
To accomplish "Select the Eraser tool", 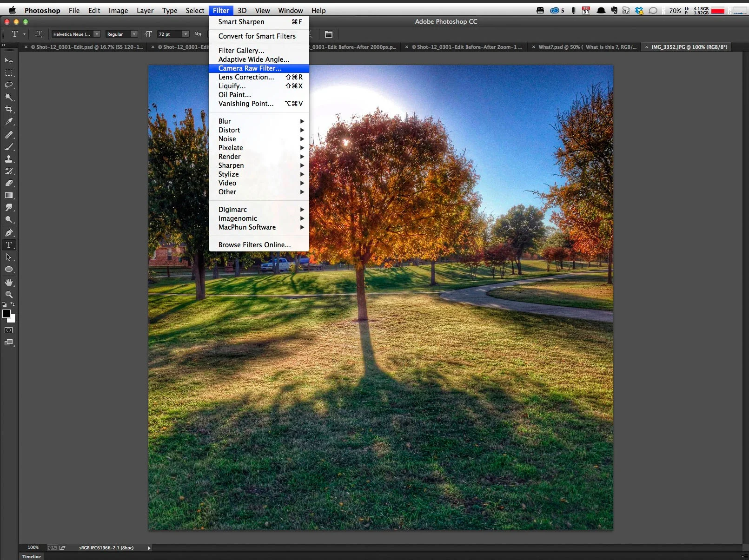I will pos(8,184).
